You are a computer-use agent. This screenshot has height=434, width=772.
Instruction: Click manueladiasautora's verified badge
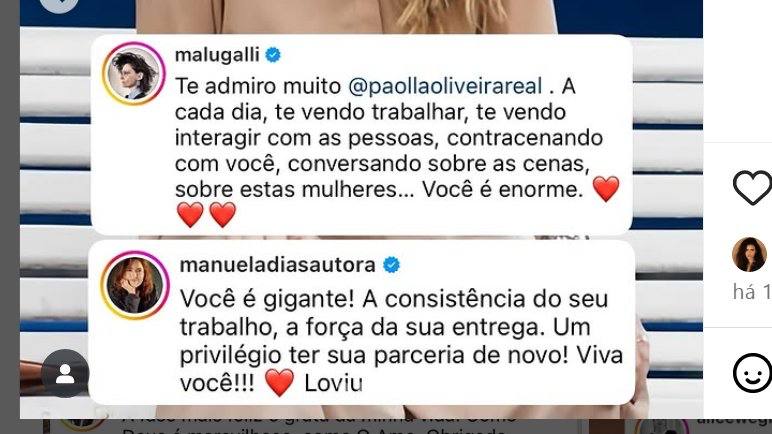pyautogui.click(x=391, y=265)
